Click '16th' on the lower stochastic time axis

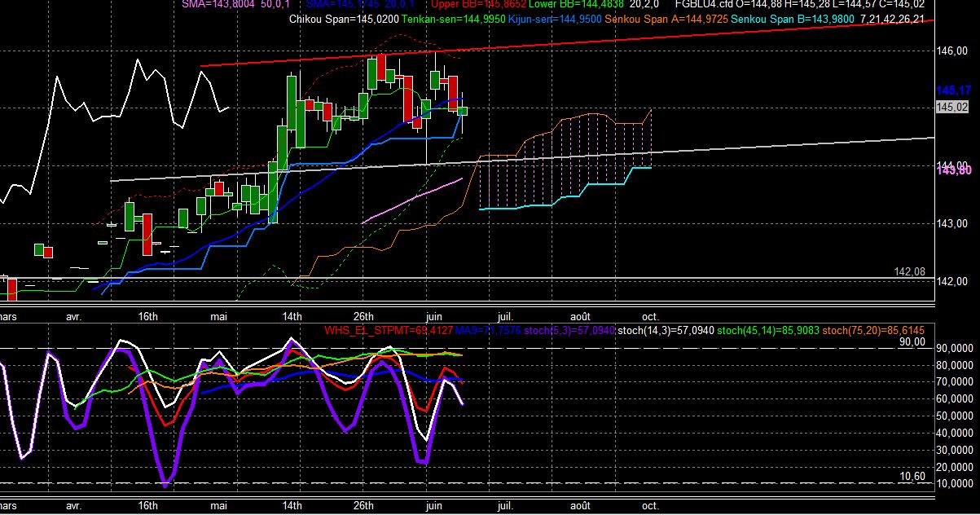[148, 505]
